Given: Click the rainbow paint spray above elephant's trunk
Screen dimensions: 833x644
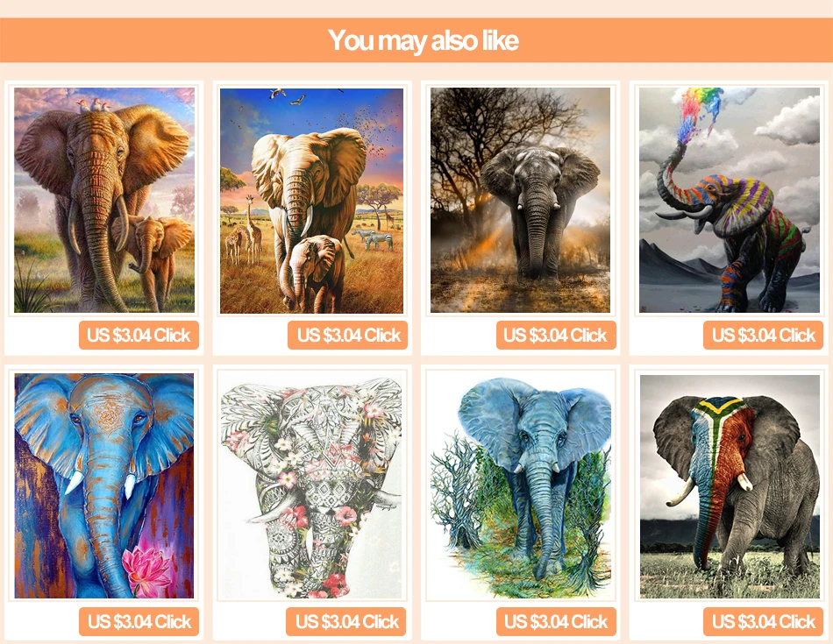Looking at the screenshot, I should (x=701, y=112).
